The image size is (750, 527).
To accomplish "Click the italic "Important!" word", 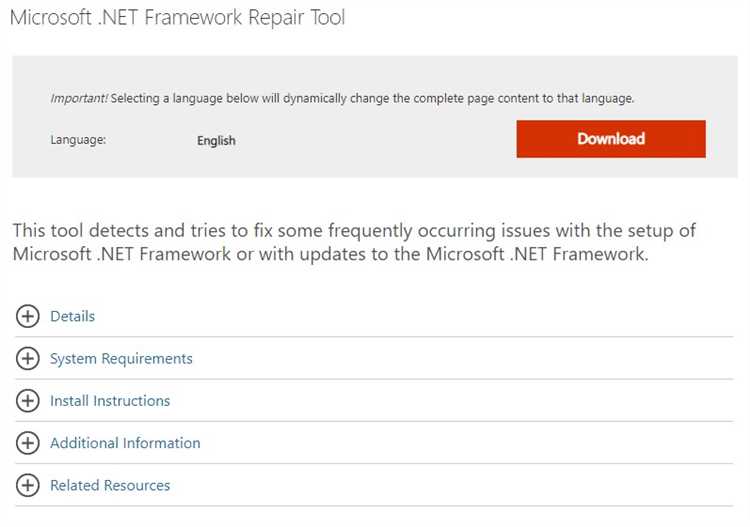I will pyautogui.click(x=79, y=98).
